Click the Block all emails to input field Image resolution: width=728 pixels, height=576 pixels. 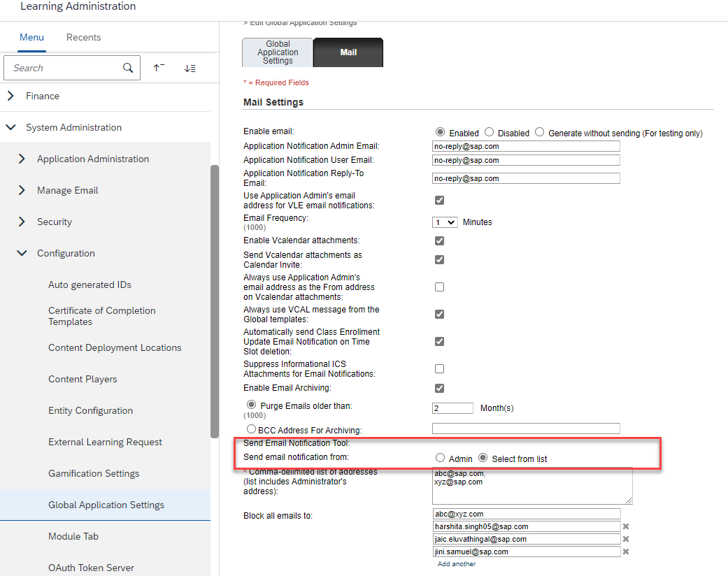[526, 513]
